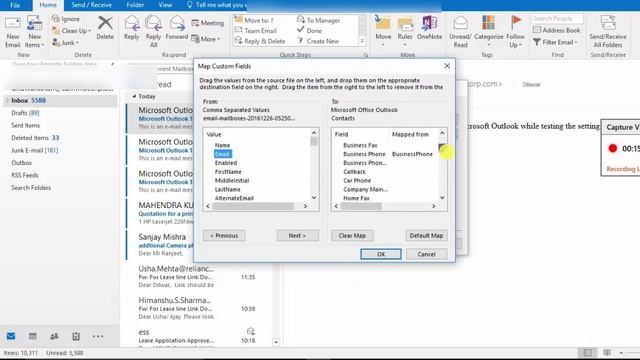Image resolution: width=640 pixels, height=360 pixels.
Task: Switch to the Folder tab
Action: pyautogui.click(x=135, y=5)
